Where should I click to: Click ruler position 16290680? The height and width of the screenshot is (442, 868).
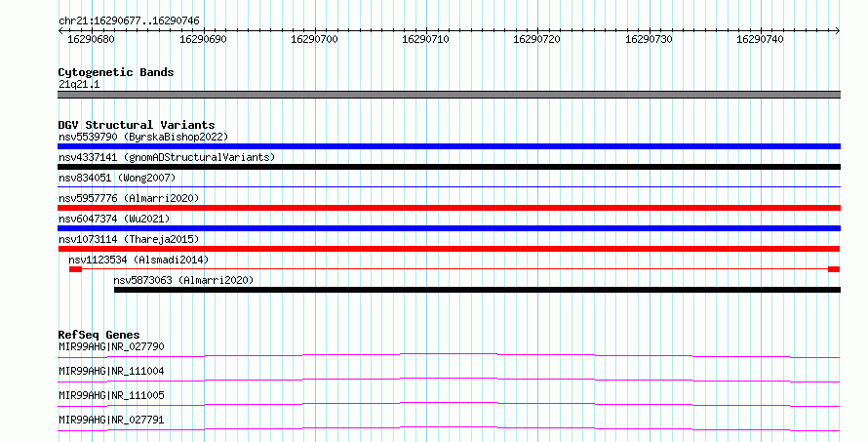[91, 39]
